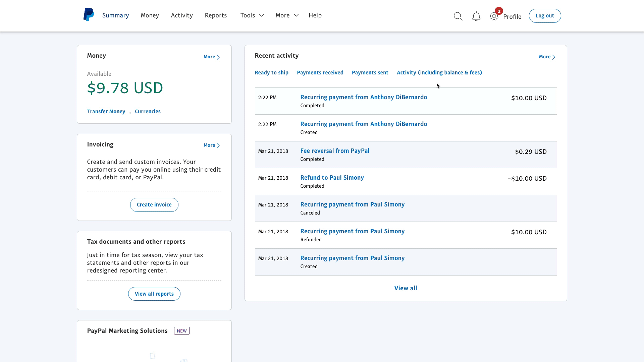Viewport: 644px width, 362px height.
Task: Click View all under recent activity
Action: 406,288
